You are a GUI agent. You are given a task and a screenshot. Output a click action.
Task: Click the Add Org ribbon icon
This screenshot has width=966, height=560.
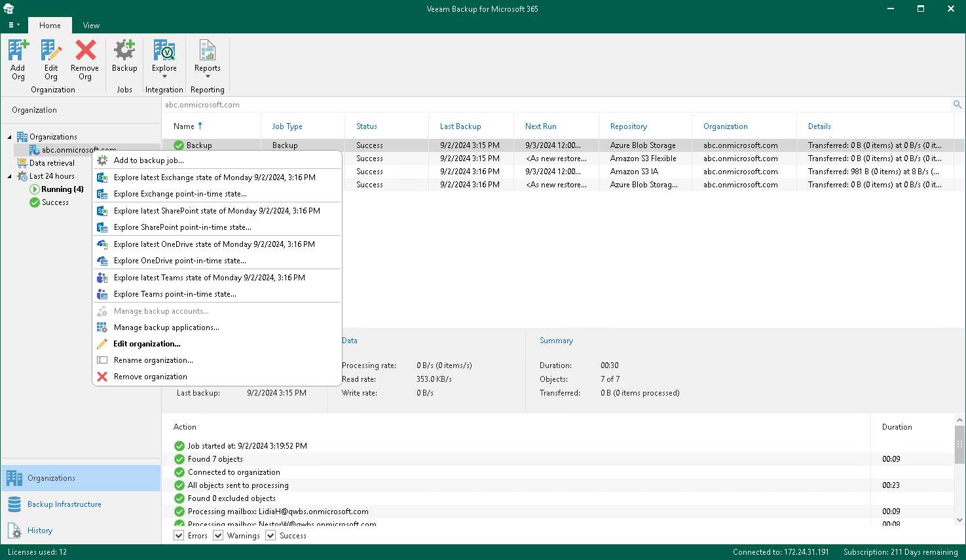coord(18,50)
